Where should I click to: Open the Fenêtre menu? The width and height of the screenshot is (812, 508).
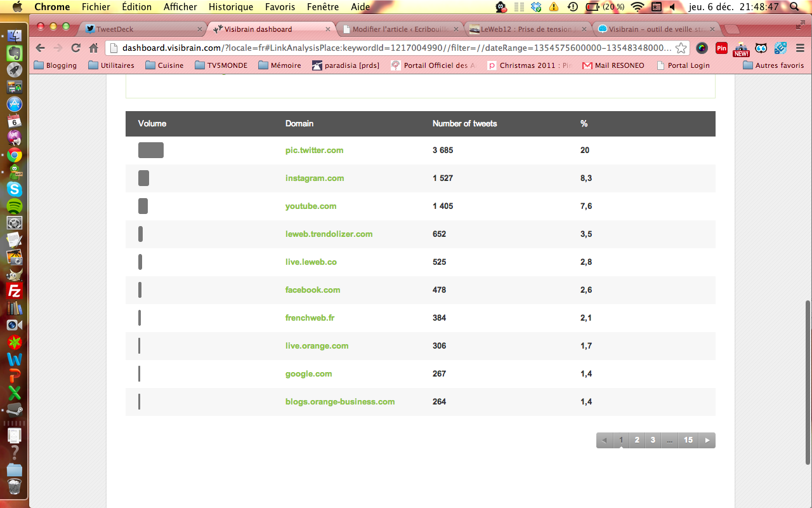pyautogui.click(x=322, y=7)
